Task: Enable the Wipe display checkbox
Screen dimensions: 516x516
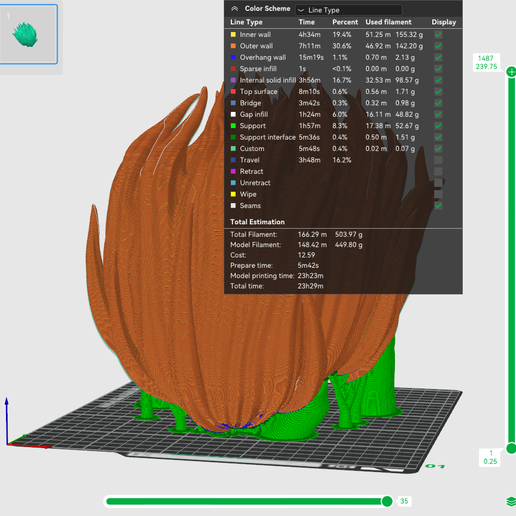Action: 438,194
